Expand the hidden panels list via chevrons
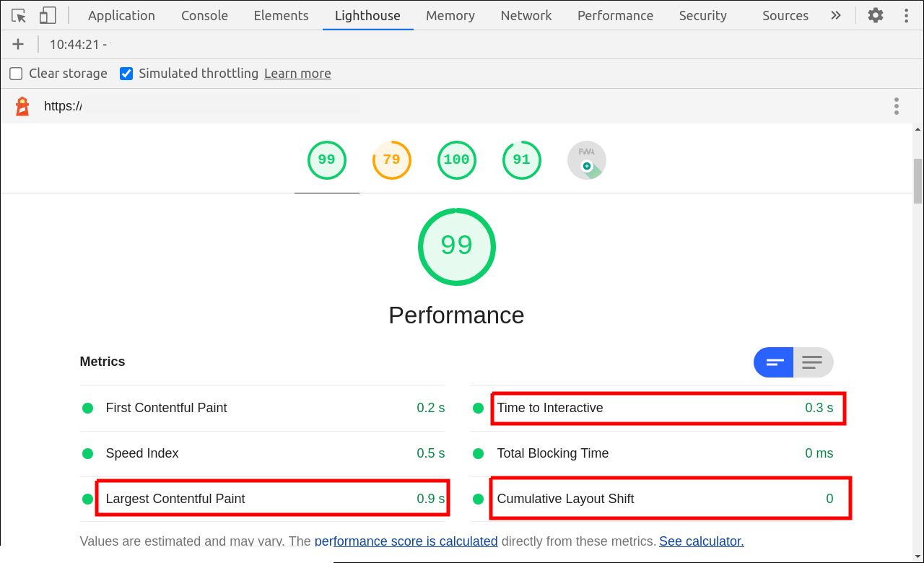 (x=835, y=15)
